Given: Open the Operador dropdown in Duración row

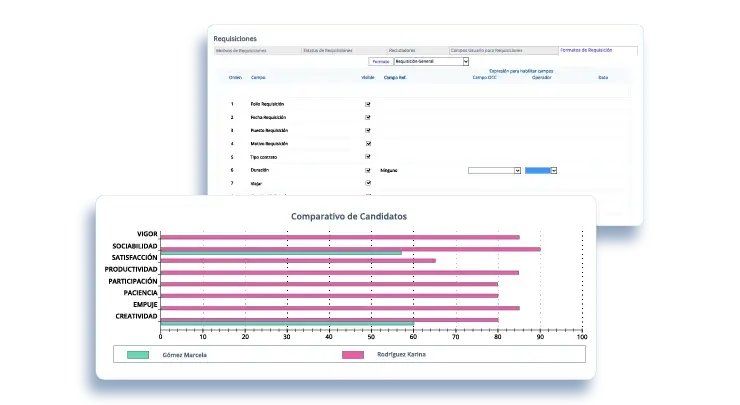Looking at the screenshot, I should pyautogui.click(x=540, y=171).
